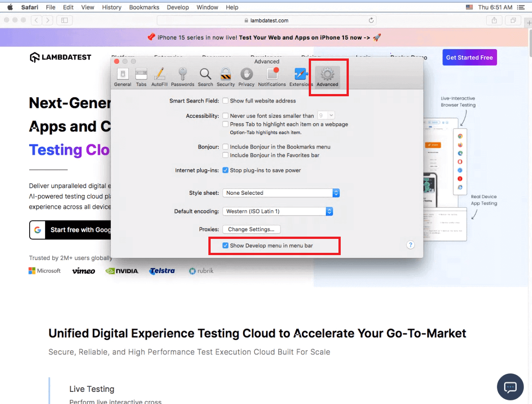Click the help question mark button
The image size is (532, 404).
[x=410, y=245]
